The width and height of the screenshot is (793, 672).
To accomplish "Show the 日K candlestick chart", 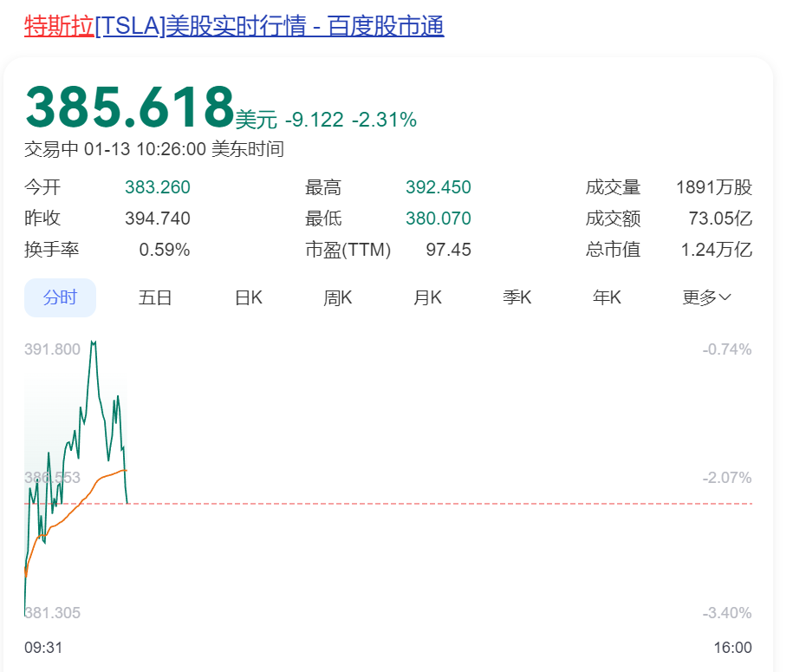I will tap(248, 298).
